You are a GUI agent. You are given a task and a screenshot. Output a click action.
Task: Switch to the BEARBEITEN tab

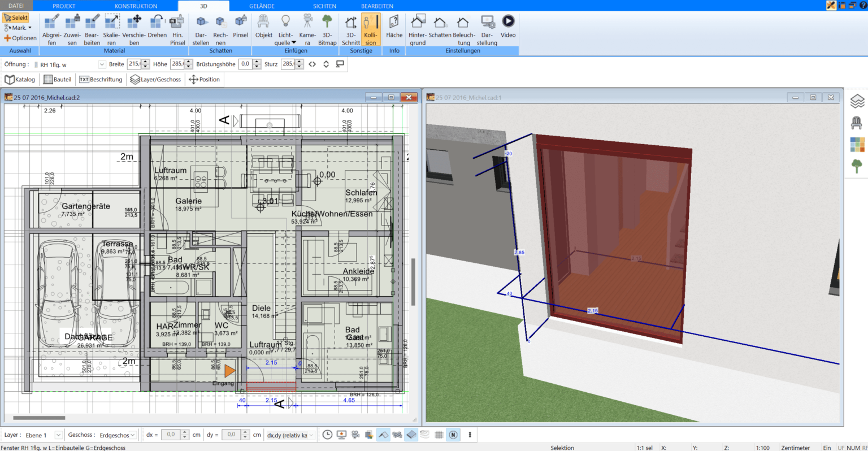click(x=377, y=6)
